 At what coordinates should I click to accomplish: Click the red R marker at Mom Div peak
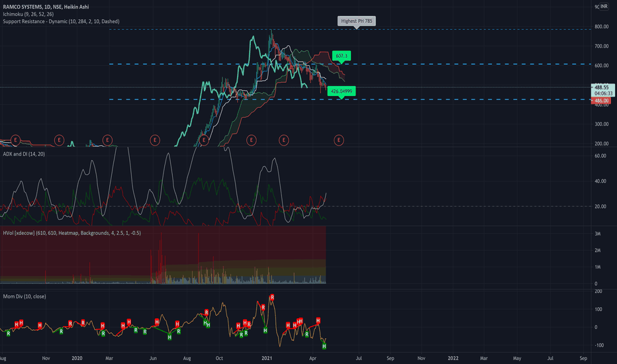coord(272,298)
